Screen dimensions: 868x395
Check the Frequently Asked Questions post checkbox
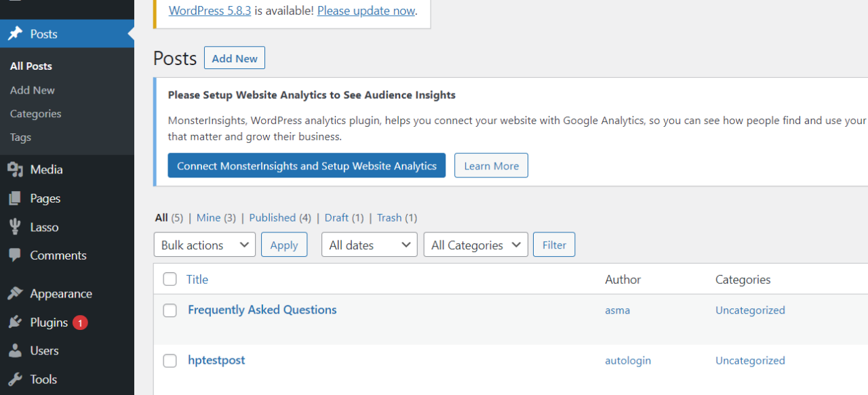pos(170,310)
